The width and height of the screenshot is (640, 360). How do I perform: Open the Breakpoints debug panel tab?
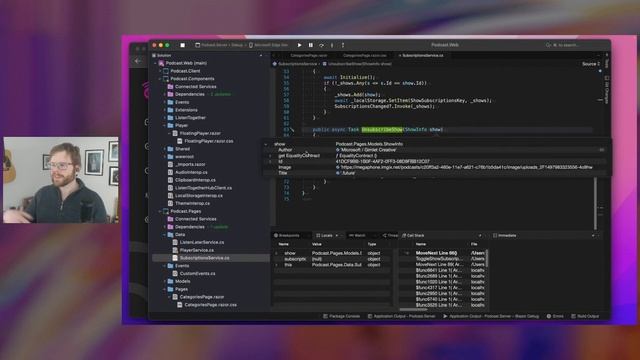(287, 236)
